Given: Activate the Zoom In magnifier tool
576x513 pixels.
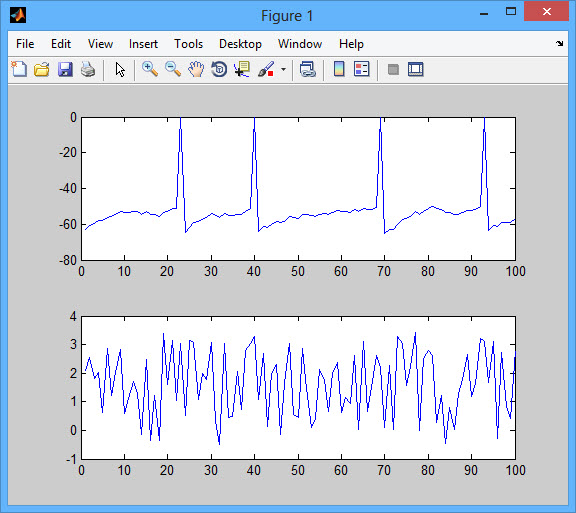Looking at the screenshot, I should [150, 69].
